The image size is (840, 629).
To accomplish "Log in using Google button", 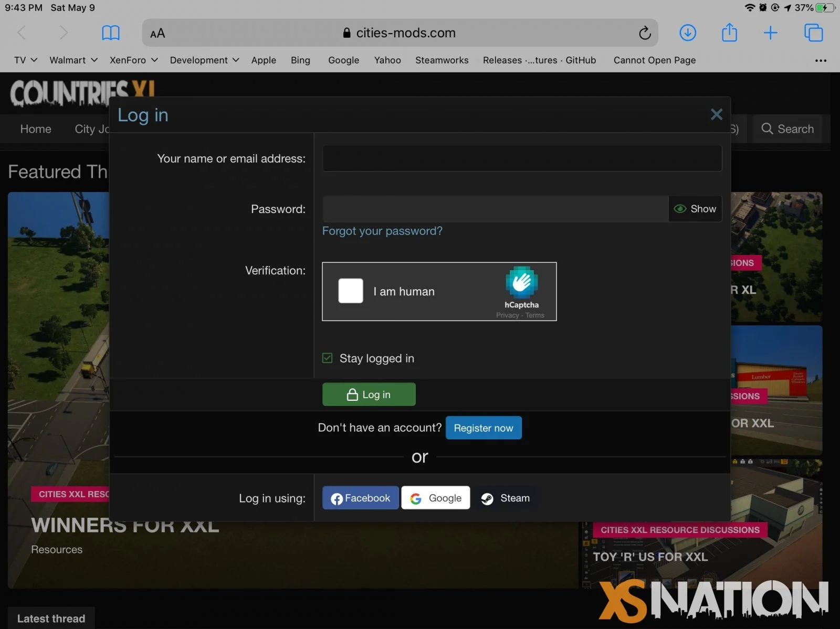I will pyautogui.click(x=436, y=498).
